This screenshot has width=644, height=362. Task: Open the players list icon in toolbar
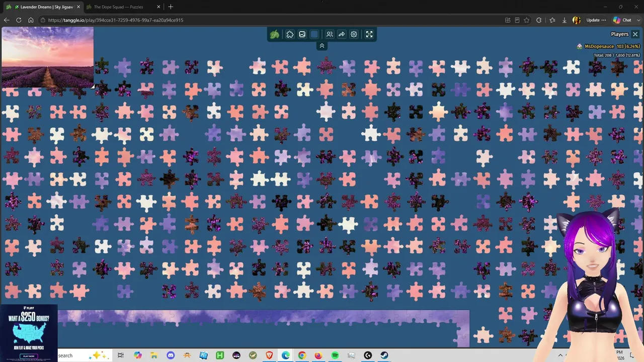click(330, 34)
